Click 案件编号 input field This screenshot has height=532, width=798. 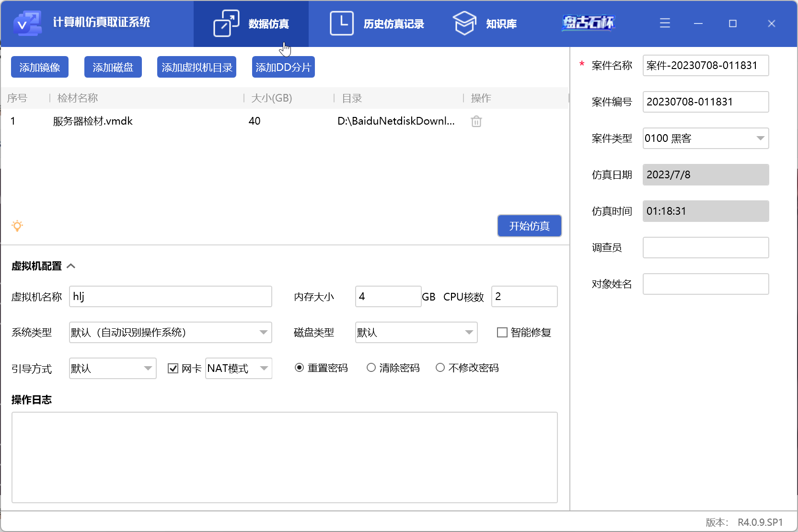(x=706, y=102)
